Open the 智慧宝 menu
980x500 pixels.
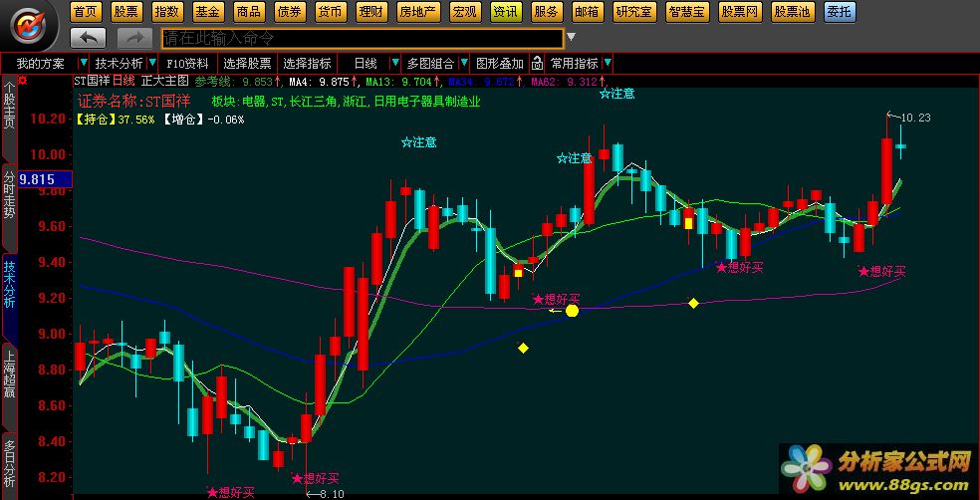[x=687, y=12]
